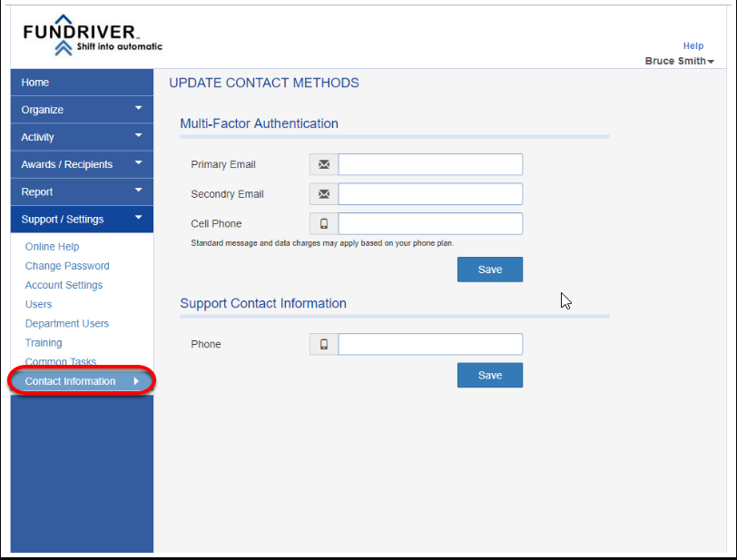Screen dimensions: 737x560
Task: Click the phone icon beside Cell Phone
Action: coord(324,224)
